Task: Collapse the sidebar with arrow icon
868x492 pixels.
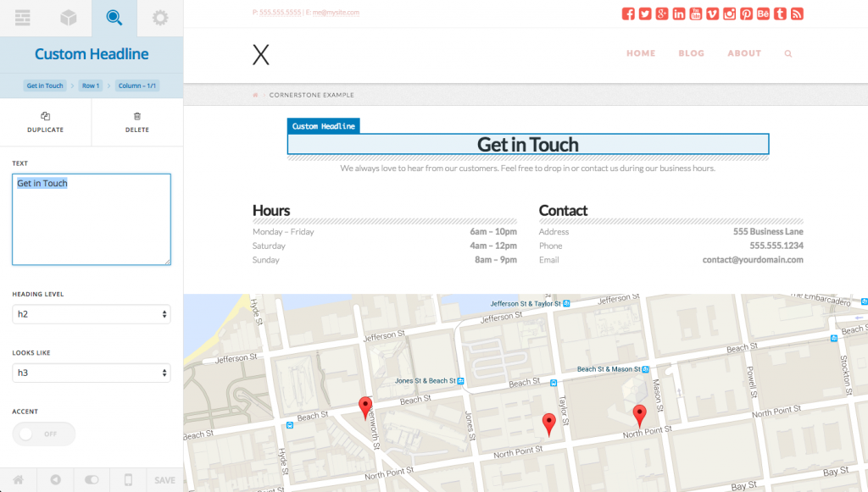Action: tap(55, 480)
